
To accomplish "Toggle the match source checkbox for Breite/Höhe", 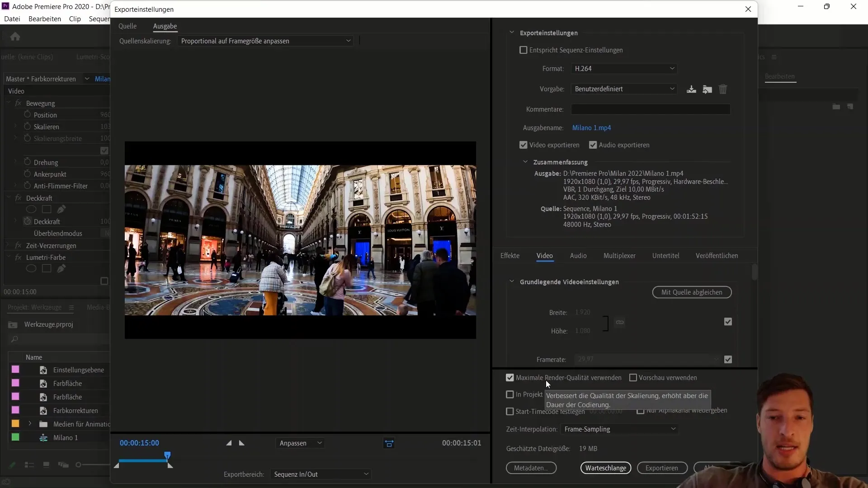I will point(728,322).
